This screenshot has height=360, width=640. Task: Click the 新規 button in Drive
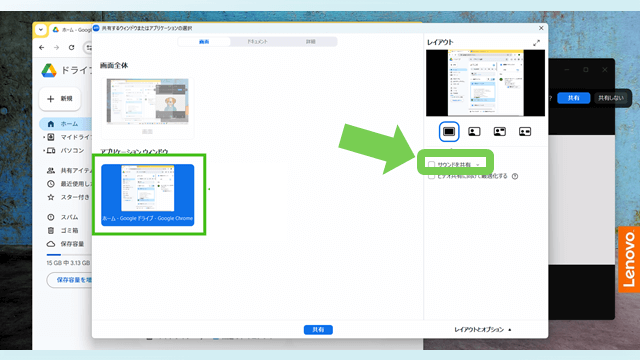coord(60,99)
